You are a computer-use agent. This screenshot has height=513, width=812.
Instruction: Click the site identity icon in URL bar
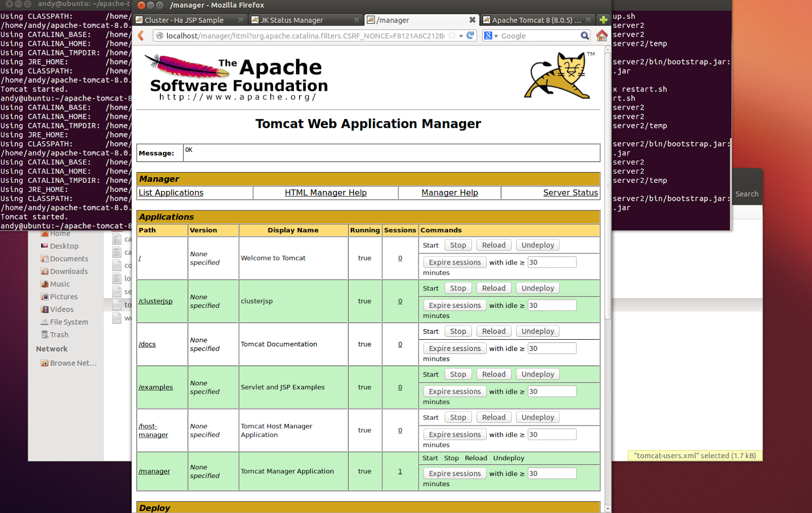pyautogui.click(x=159, y=36)
